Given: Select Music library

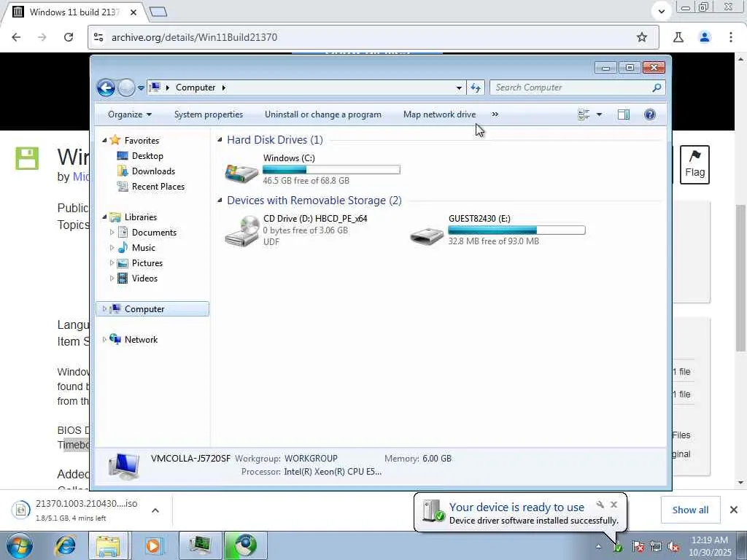Looking at the screenshot, I should [x=144, y=248].
